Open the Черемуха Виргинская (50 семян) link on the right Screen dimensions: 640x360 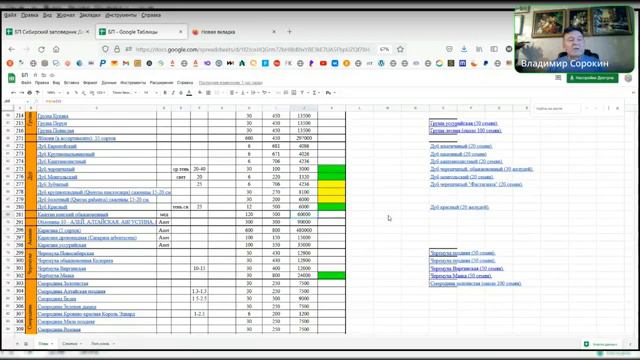(467, 269)
